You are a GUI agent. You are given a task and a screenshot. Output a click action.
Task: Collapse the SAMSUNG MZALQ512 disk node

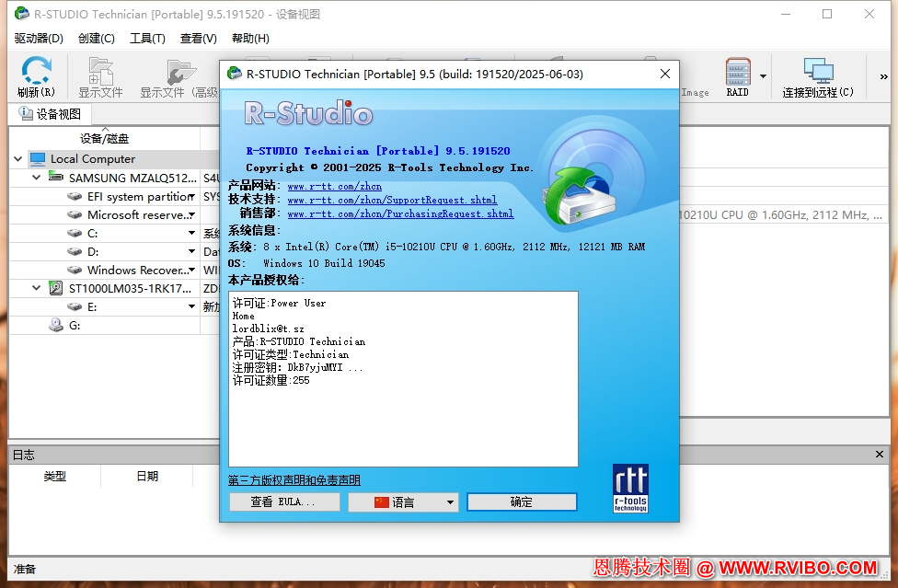click(x=36, y=178)
